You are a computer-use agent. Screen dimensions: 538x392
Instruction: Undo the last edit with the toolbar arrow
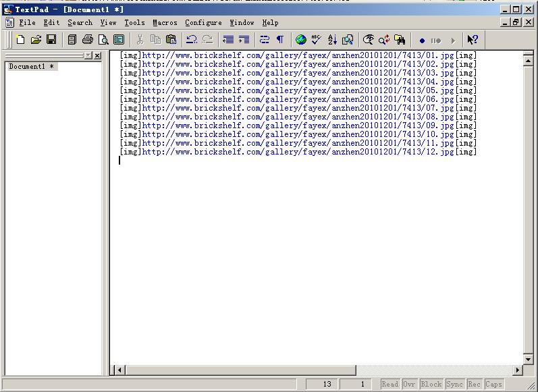(192, 40)
